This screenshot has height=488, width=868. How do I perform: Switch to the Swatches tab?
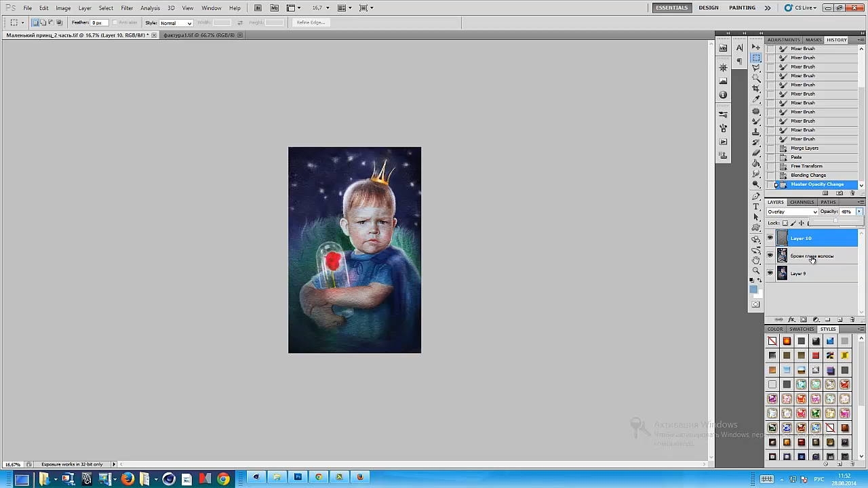click(x=802, y=329)
